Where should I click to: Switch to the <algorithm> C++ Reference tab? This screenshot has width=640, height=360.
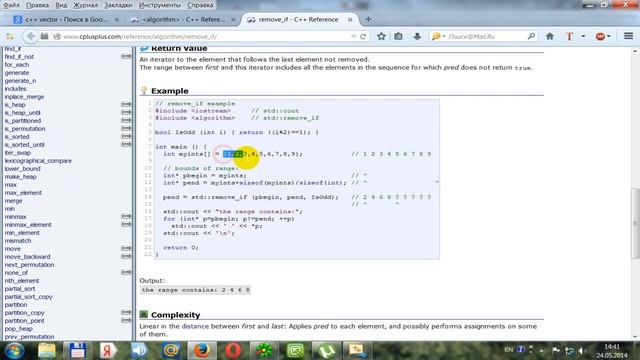point(183,19)
